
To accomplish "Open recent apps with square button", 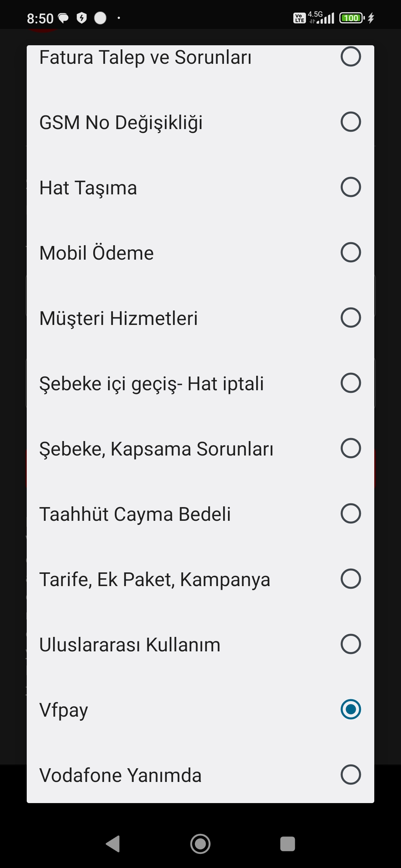I will (287, 844).
